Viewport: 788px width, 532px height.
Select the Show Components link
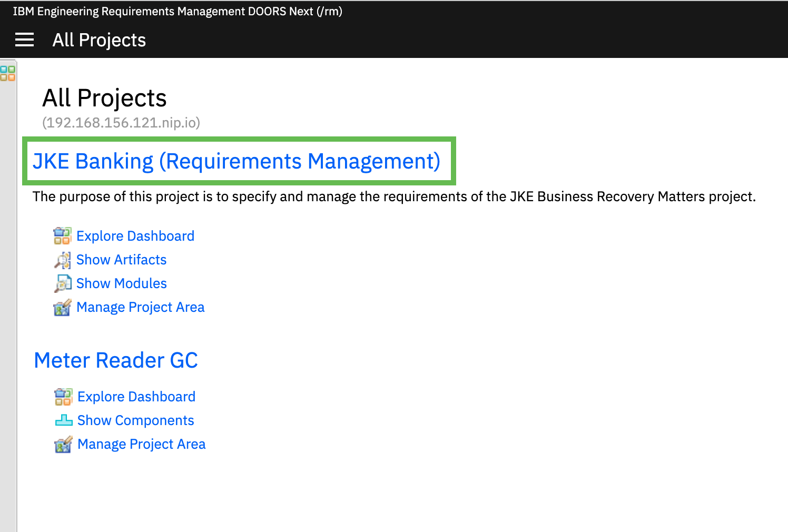coord(136,420)
